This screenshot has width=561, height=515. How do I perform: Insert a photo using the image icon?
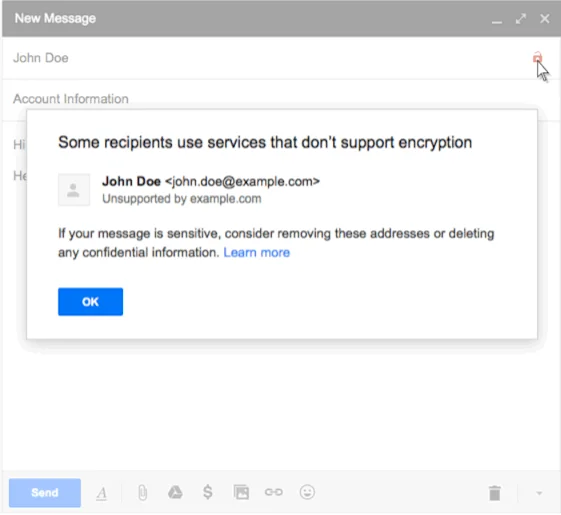point(241,492)
